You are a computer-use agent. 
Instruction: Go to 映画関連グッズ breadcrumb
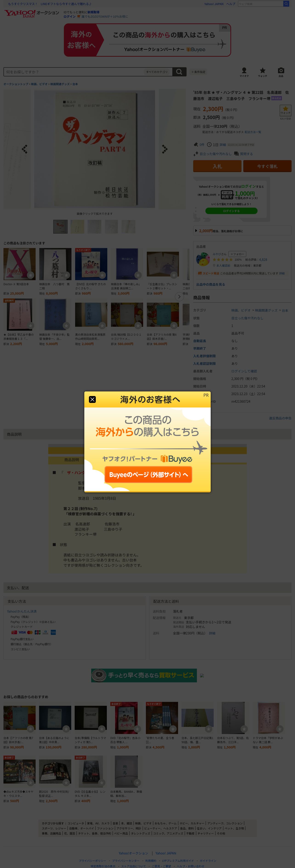pos(60,84)
